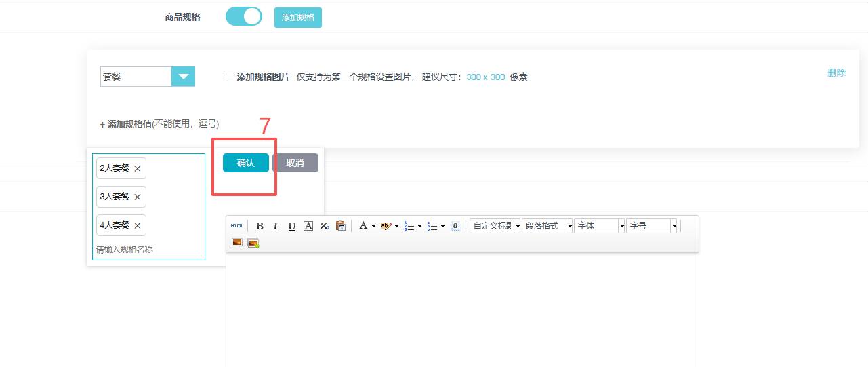The image size is (868, 367).
Task: Apply italic formatting in editor
Action: click(x=276, y=226)
